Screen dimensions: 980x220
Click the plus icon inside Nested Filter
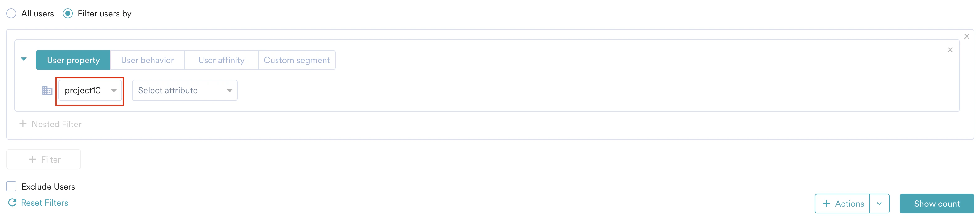tap(23, 124)
